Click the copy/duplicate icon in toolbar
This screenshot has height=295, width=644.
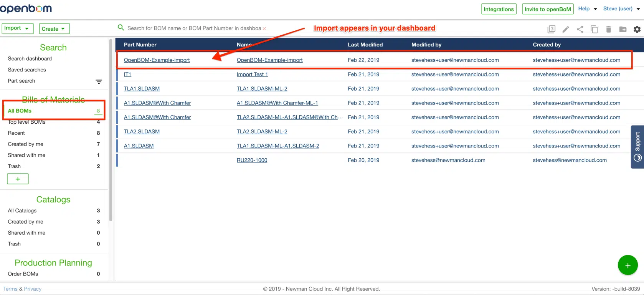click(594, 29)
